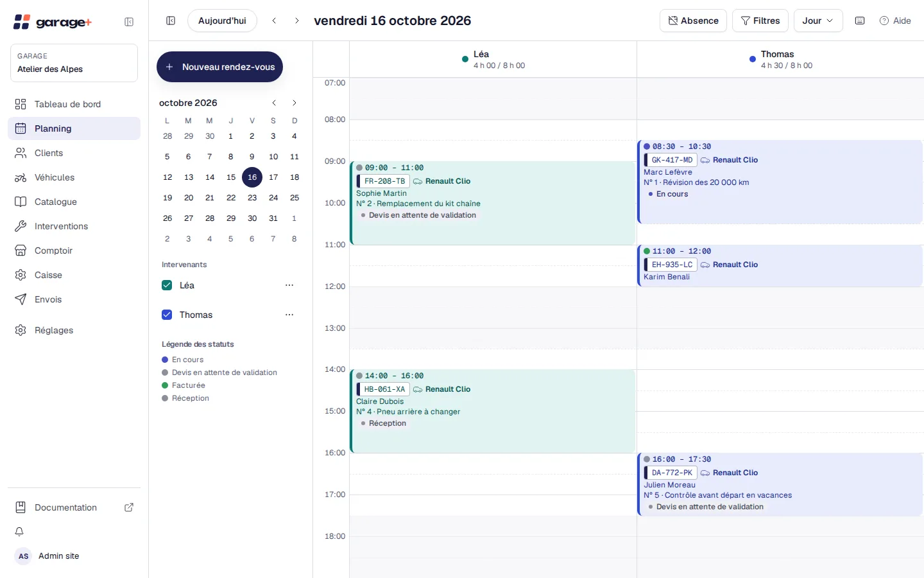924x578 pixels.
Task: Open the Filtres button
Action: 760,21
